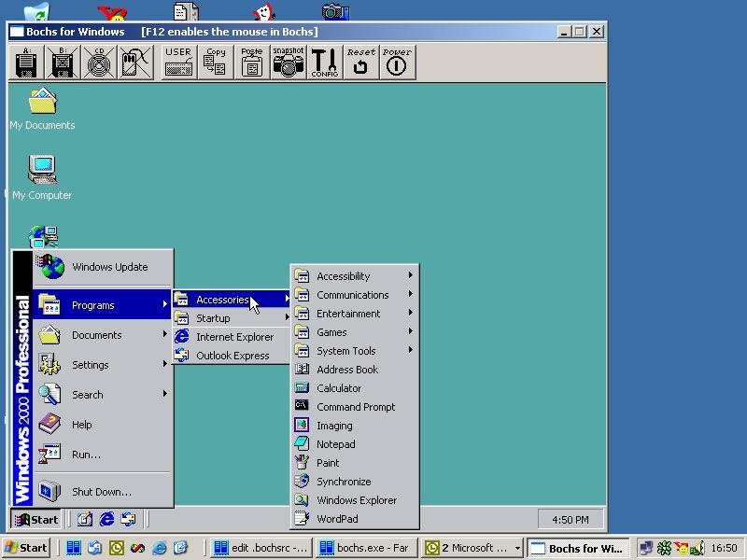Toggle mouse capture icon in Bochs toolbar

click(x=135, y=63)
